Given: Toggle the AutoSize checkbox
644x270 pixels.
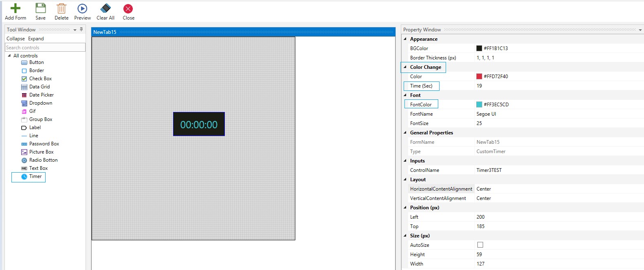Looking at the screenshot, I should click(x=480, y=245).
